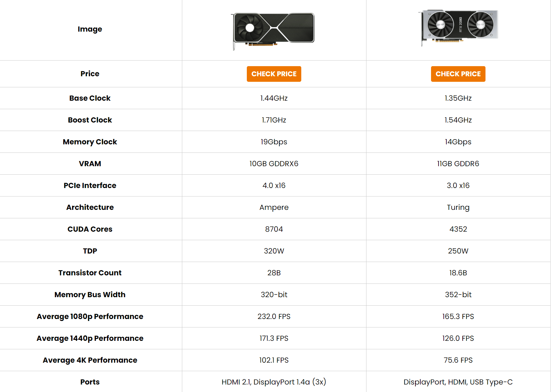Click the Ampere architecture value
The image size is (552, 392).
coord(274,207)
